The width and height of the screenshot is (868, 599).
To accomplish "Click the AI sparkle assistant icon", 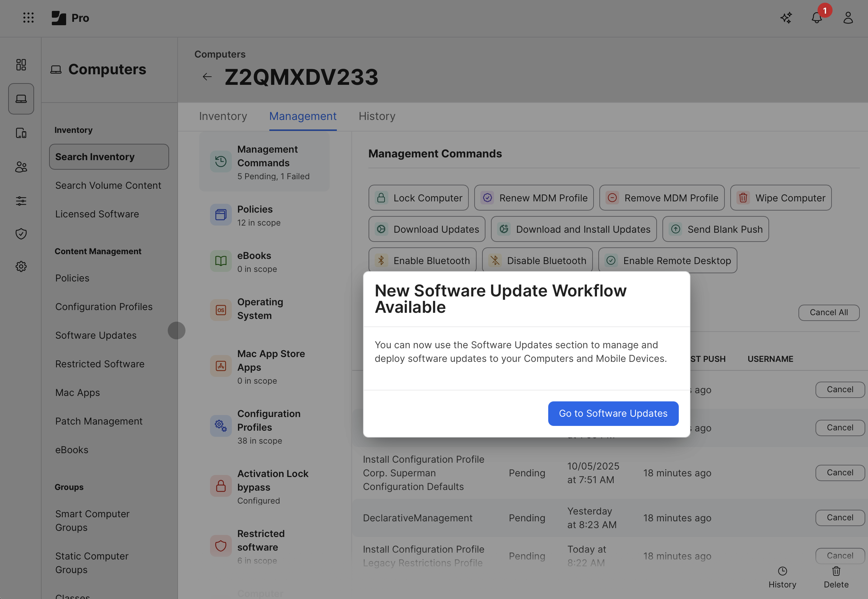I will pos(786,18).
